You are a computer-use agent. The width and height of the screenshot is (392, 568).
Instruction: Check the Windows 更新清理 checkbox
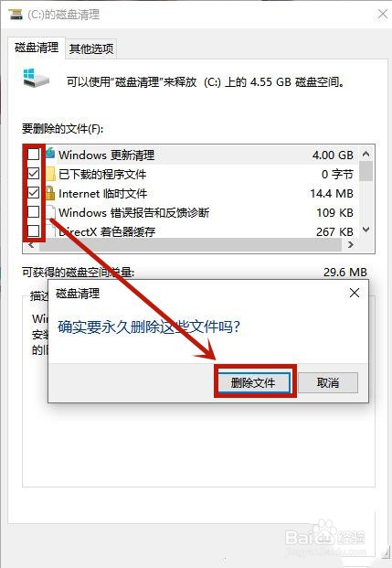click(34, 155)
